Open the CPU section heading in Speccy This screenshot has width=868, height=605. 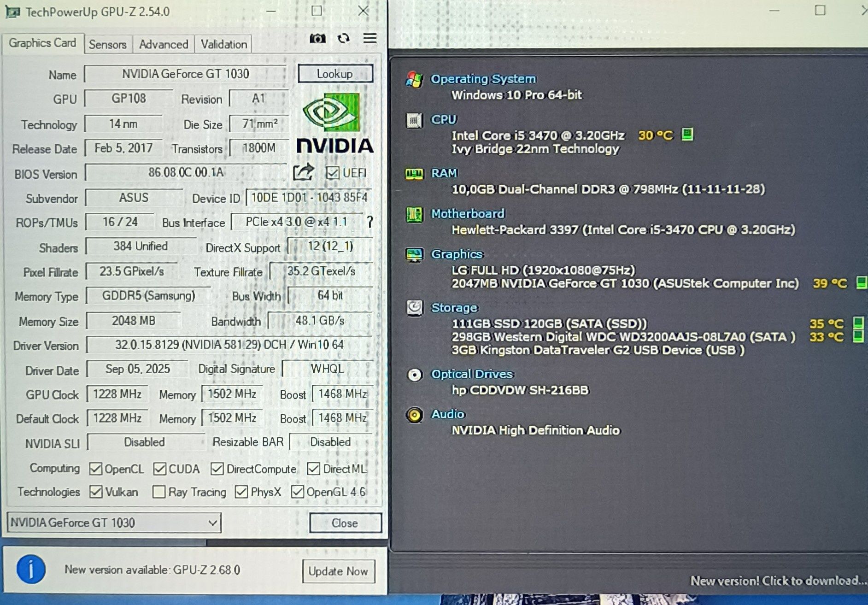(x=443, y=119)
